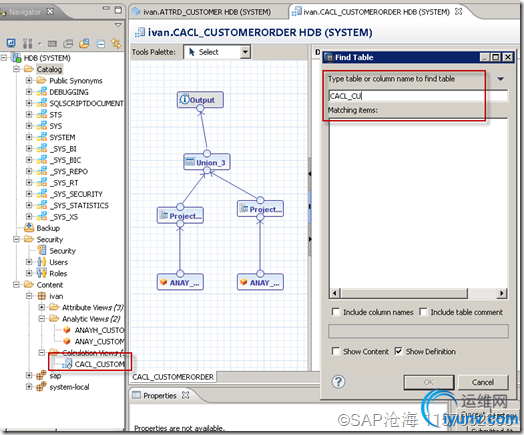The height and width of the screenshot is (435, 524).
Task: Select the ivan.CACL_CUSTOMERORDER HDB (SYSTEM) tab
Action: tap(370, 12)
